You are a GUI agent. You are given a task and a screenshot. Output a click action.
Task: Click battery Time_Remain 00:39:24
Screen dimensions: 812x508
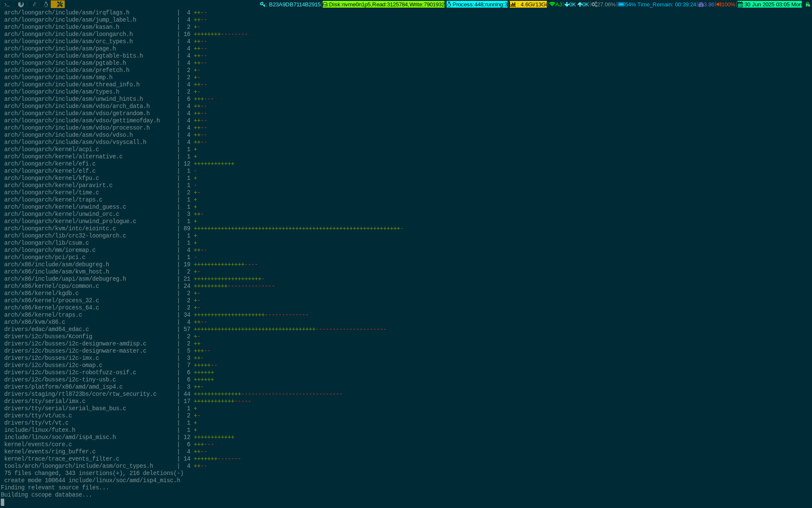coord(667,4)
